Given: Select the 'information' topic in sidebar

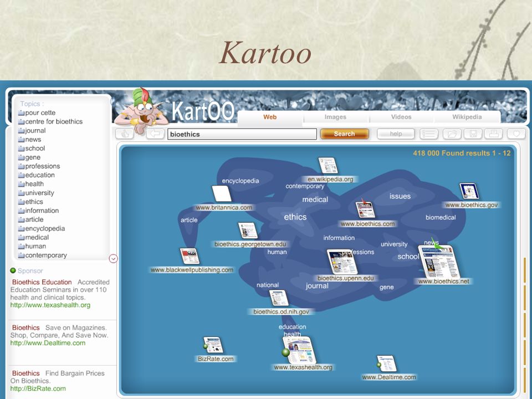Looking at the screenshot, I should point(38,211).
